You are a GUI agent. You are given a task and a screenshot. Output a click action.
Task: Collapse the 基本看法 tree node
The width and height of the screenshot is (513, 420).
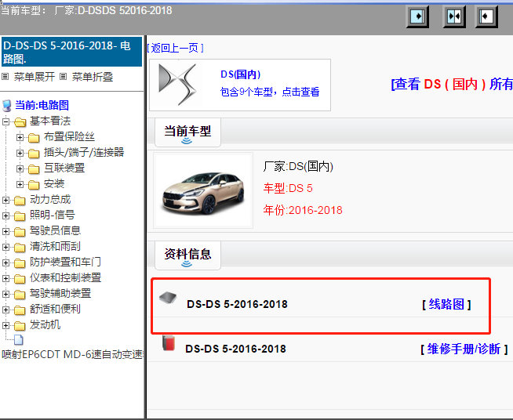(x=7, y=121)
